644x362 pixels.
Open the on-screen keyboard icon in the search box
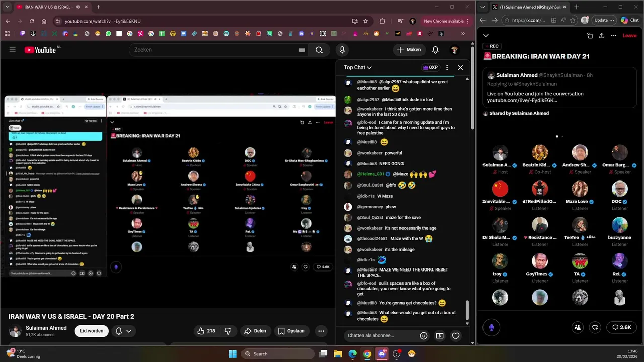pos(302,50)
